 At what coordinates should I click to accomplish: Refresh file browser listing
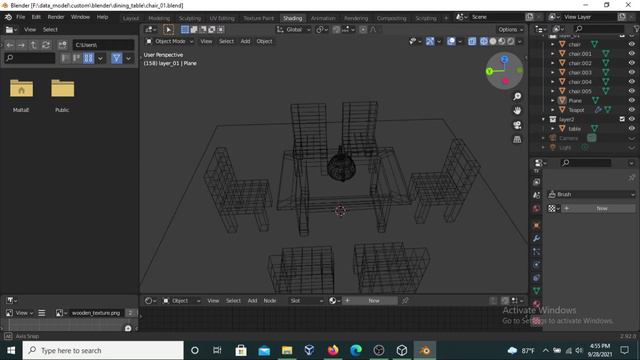(x=46, y=45)
